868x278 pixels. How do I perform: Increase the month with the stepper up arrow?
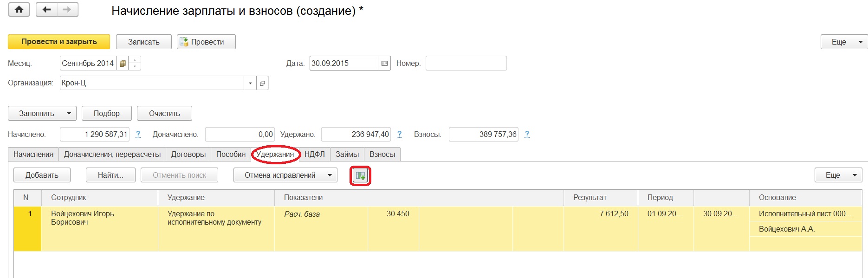click(135, 60)
